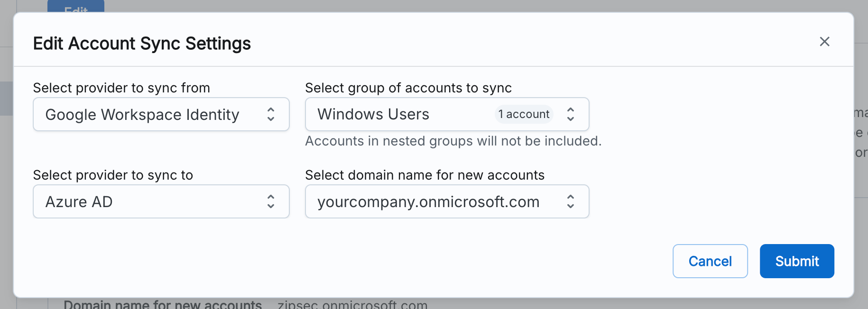Close the Edit Account Sync Settings dialog
868x309 pixels.
point(824,42)
